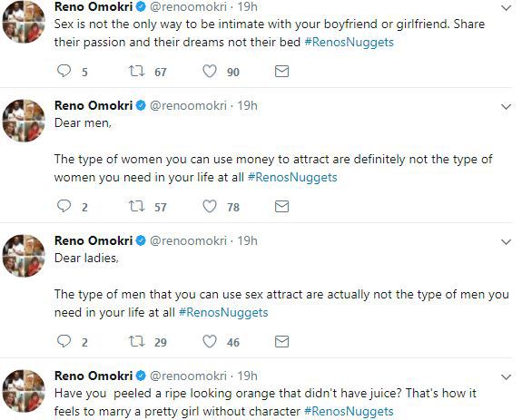Message the 'Dear men' tweet using envelope icon

[x=281, y=206]
